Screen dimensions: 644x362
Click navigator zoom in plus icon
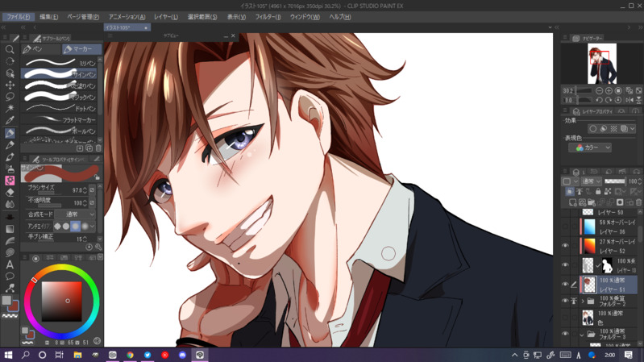(x=609, y=90)
